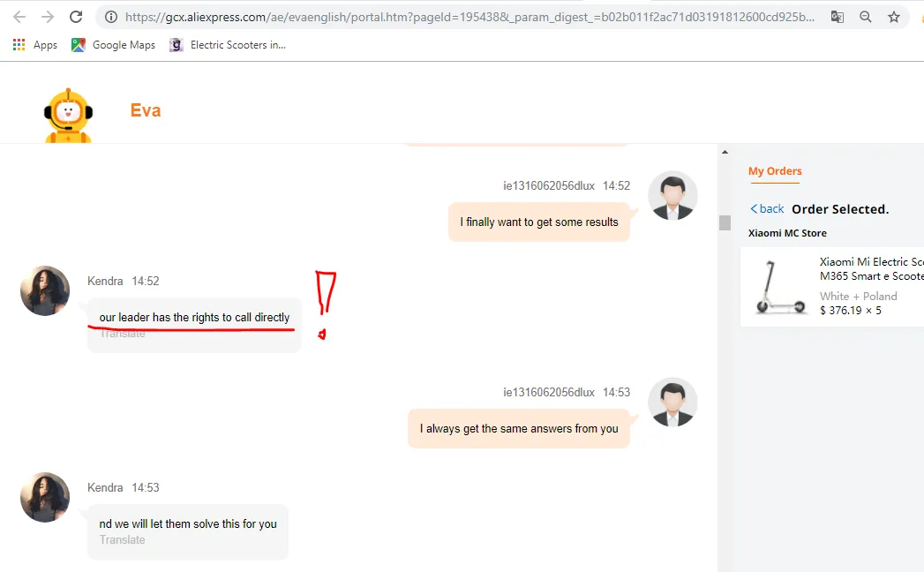The width and height of the screenshot is (924, 572).
Task: Click the Xiaomi scooter product thumbnail
Action: coord(780,287)
